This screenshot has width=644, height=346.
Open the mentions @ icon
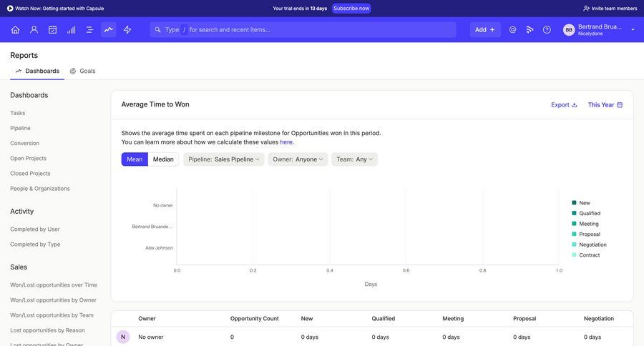coord(512,29)
